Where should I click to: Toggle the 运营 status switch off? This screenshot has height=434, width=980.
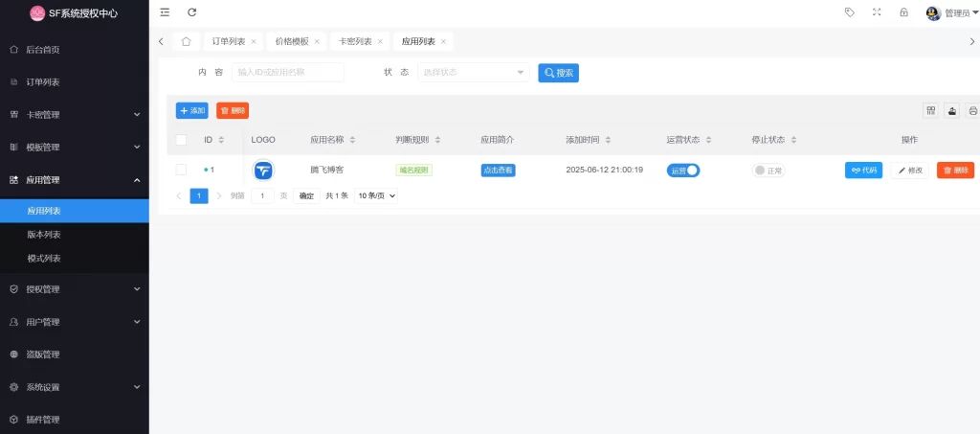tap(685, 171)
